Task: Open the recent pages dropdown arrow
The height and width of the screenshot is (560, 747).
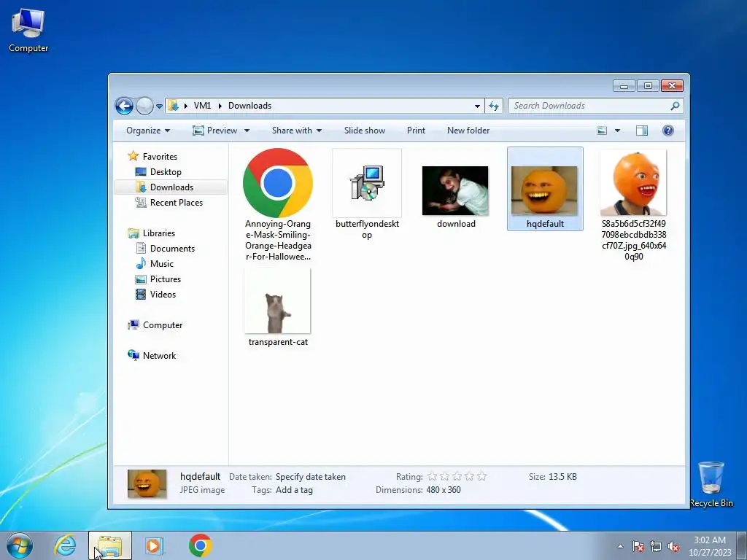Action: [x=159, y=106]
